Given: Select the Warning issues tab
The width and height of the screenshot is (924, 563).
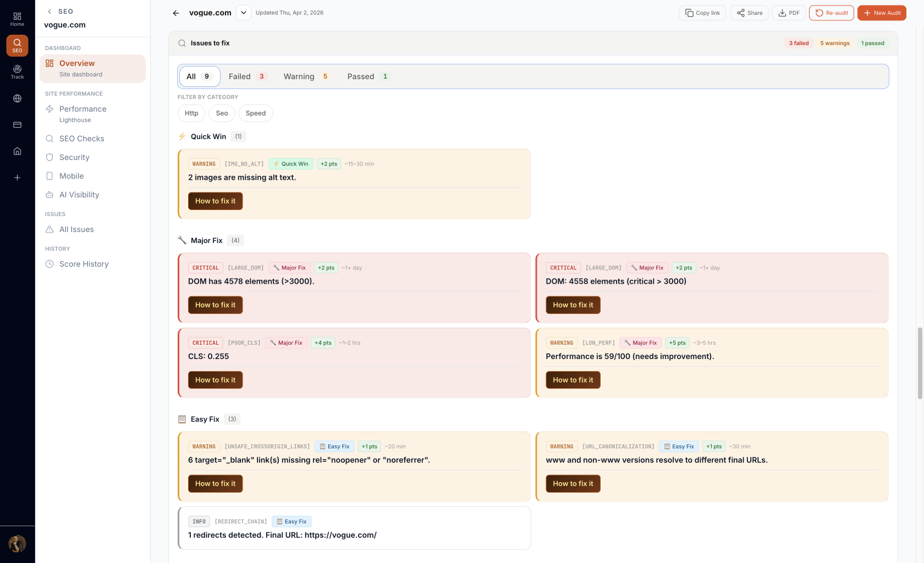Looking at the screenshot, I should [306, 76].
